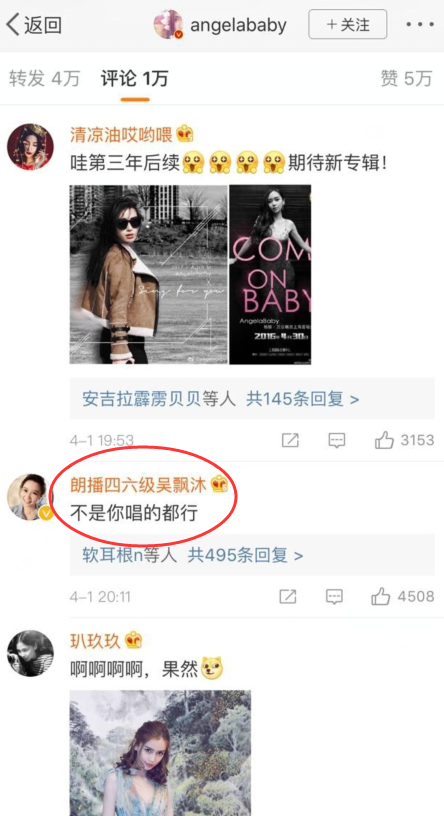Viewport: 444px width, 816px height.
Task: Forward the 不是你唱的都行 comment using share icon
Action: click(x=288, y=596)
